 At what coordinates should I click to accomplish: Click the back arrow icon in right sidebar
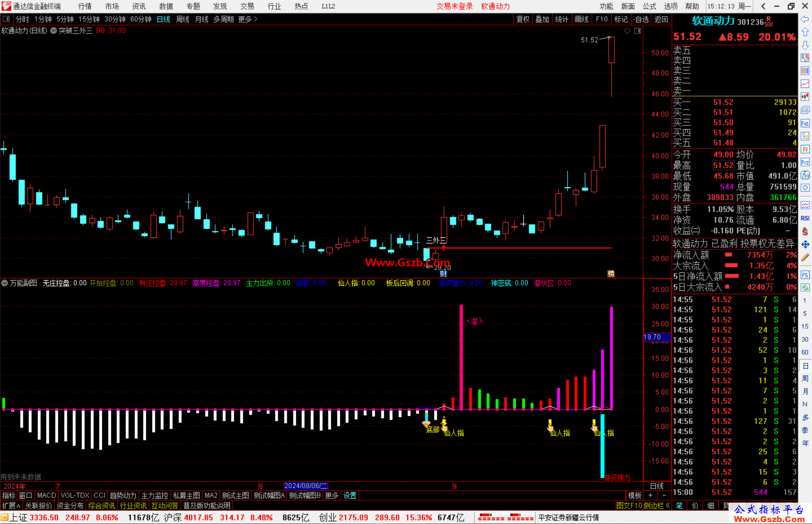[x=805, y=19]
